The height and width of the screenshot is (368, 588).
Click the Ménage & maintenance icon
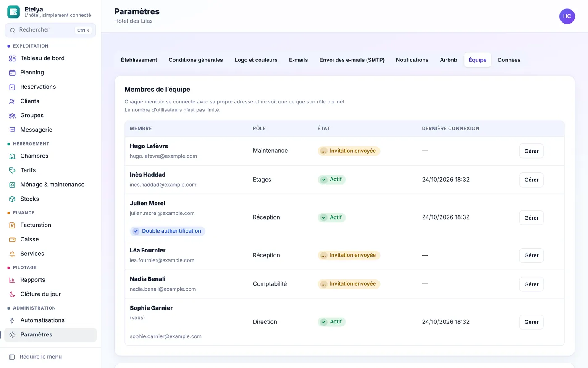[12, 185]
